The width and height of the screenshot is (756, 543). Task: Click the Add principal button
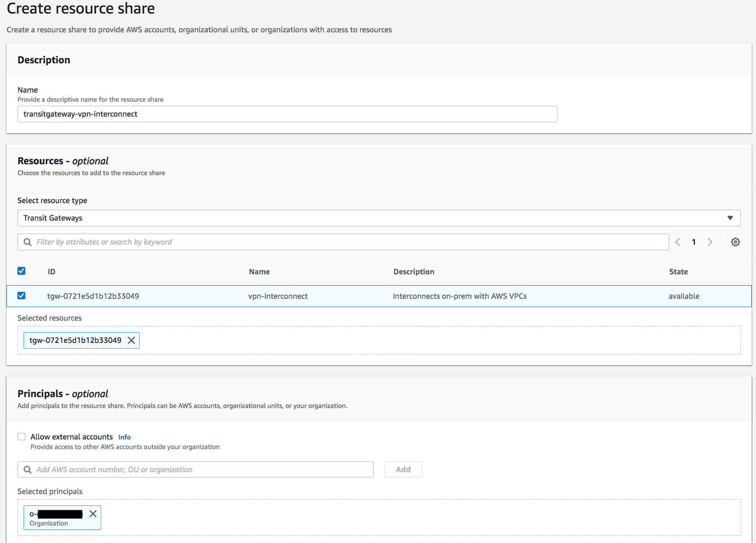[x=403, y=470]
